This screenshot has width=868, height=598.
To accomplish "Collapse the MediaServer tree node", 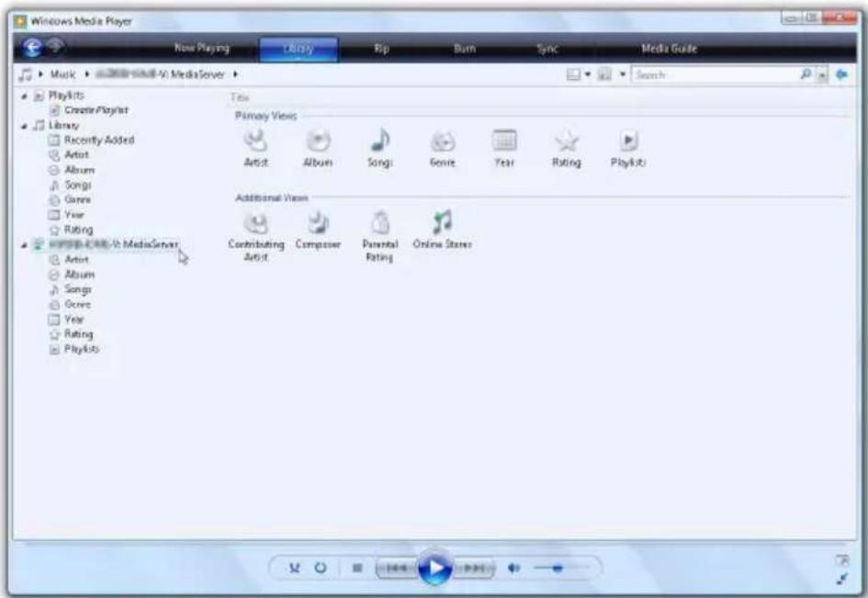I will (x=25, y=245).
